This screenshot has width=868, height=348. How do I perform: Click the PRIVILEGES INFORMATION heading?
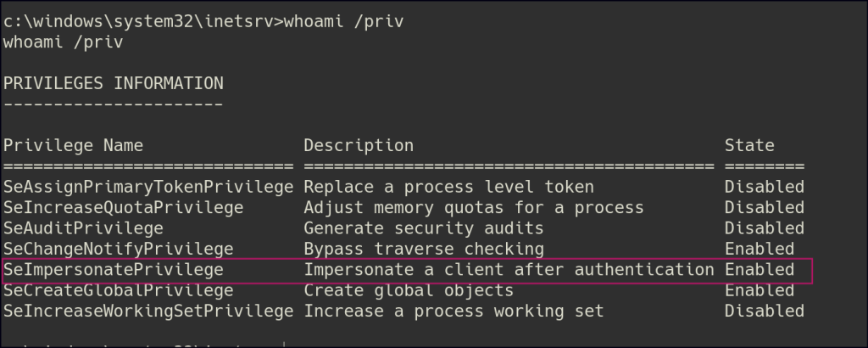click(x=114, y=83)
